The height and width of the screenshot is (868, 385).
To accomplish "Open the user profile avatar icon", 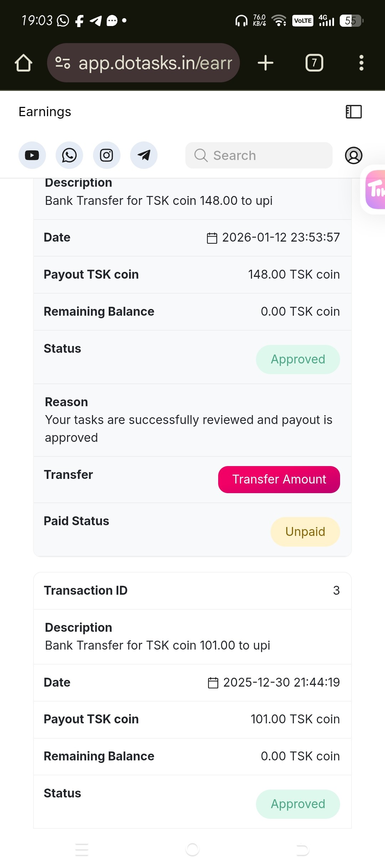I will pyautogui.click(x=354, y=155).
